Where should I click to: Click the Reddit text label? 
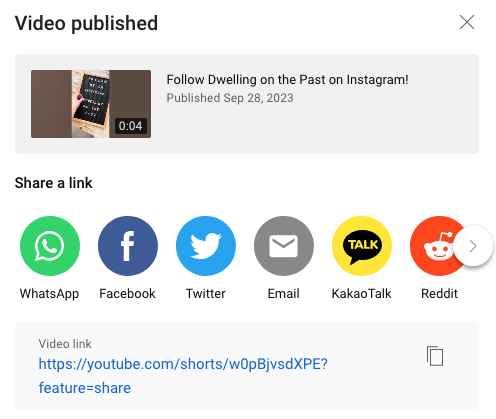point(440,294)
